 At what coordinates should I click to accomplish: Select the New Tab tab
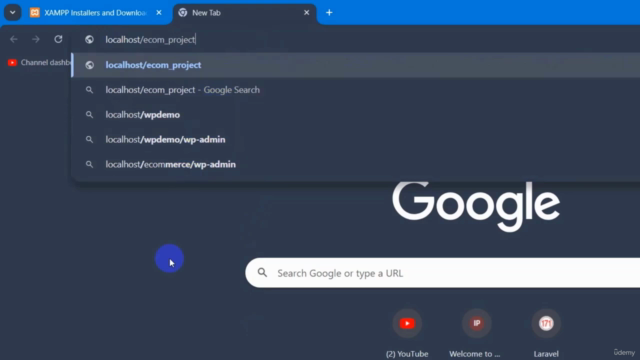245,13
